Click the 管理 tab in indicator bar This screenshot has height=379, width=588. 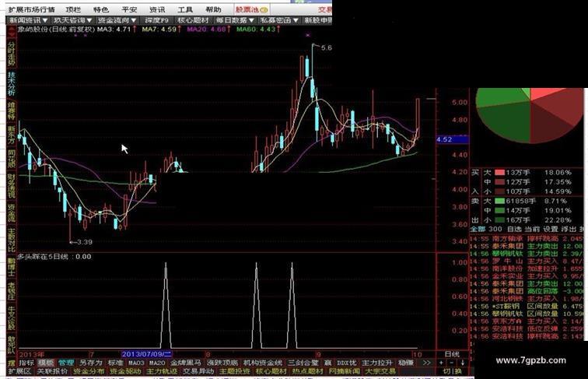click(66, 363)
